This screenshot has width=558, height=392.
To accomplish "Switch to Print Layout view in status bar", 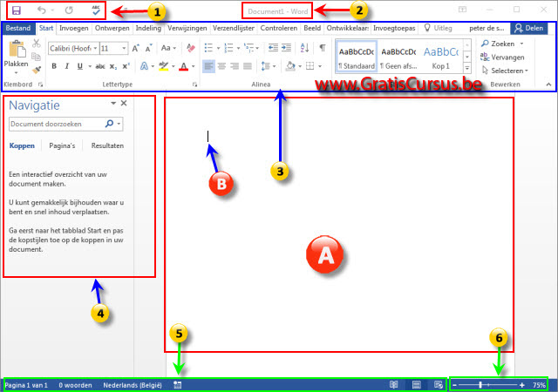I will tap(417, 384).
